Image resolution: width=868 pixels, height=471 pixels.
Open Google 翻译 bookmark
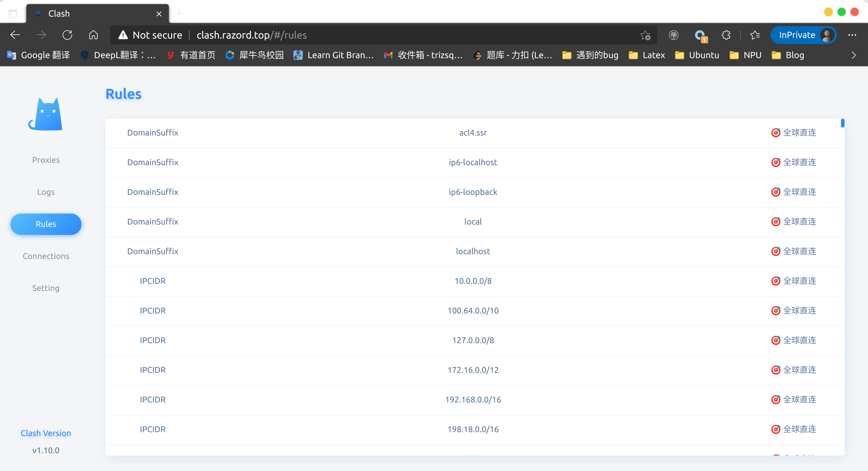pyautogui.click(x=39, y=55)
